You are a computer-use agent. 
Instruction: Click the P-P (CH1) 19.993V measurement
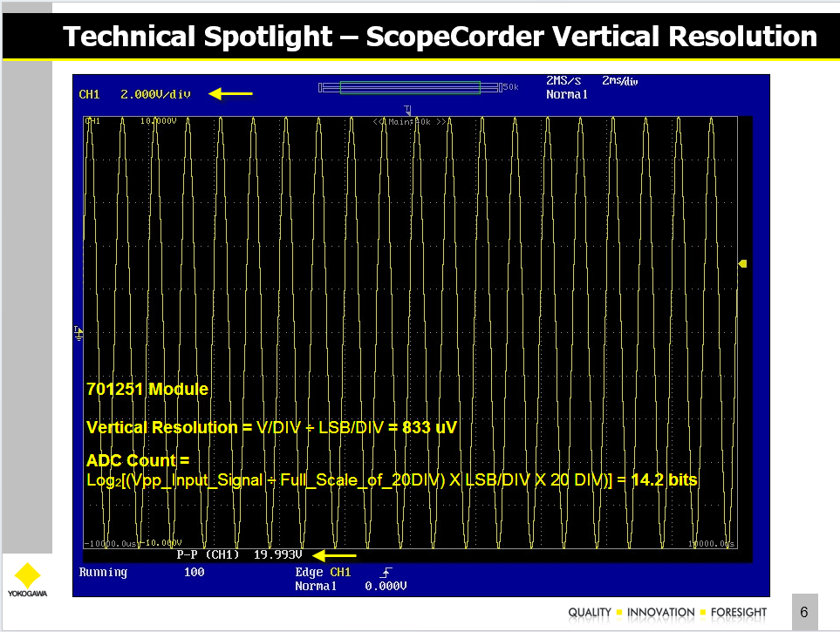point(239,554)
